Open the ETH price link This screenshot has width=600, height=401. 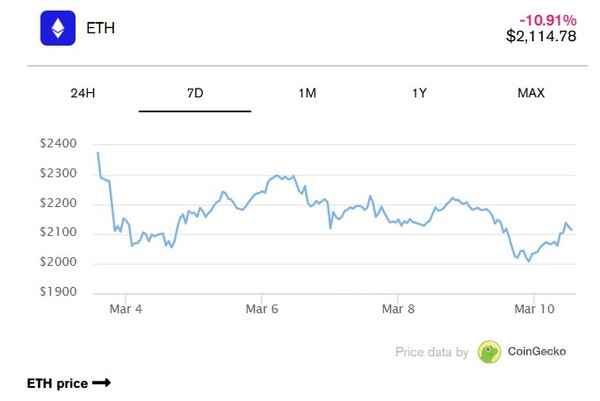click(x=59, y=383)
